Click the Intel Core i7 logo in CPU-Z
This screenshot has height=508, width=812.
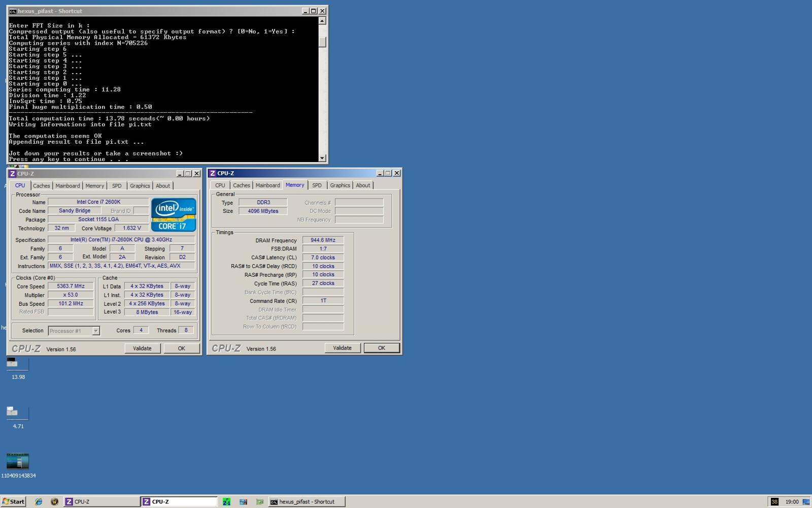tap(174, 215)
